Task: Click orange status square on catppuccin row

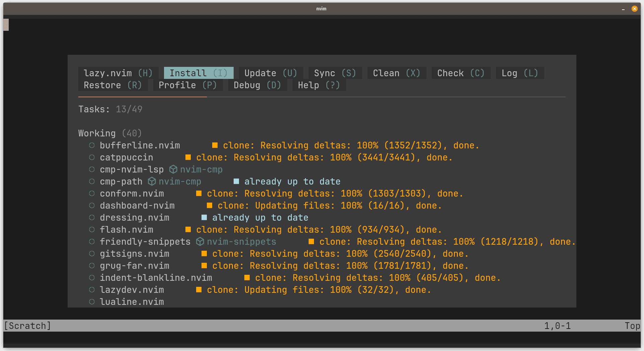Action: (x=188, y=157)
